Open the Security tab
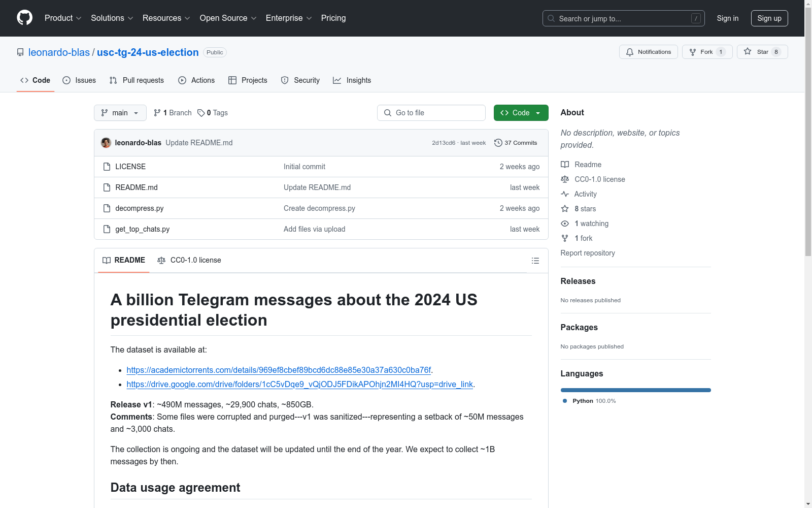This screenshot has width=812, height=508. pyautogui.click(x=300, y=80)
